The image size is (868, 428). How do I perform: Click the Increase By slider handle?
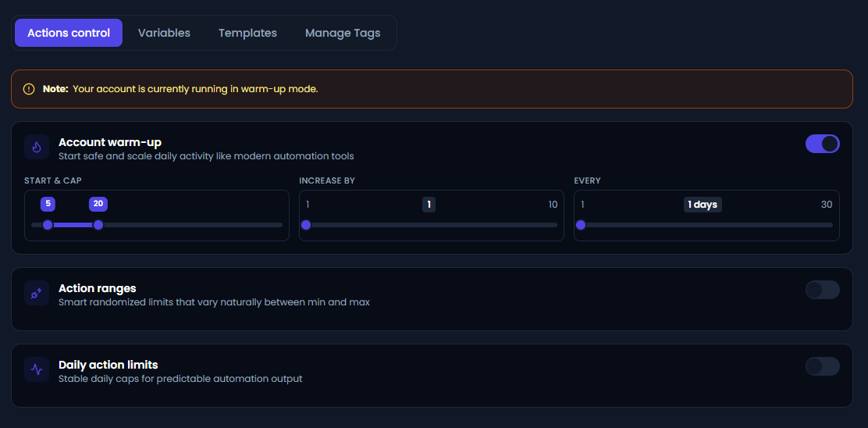(x=305, y=225)
